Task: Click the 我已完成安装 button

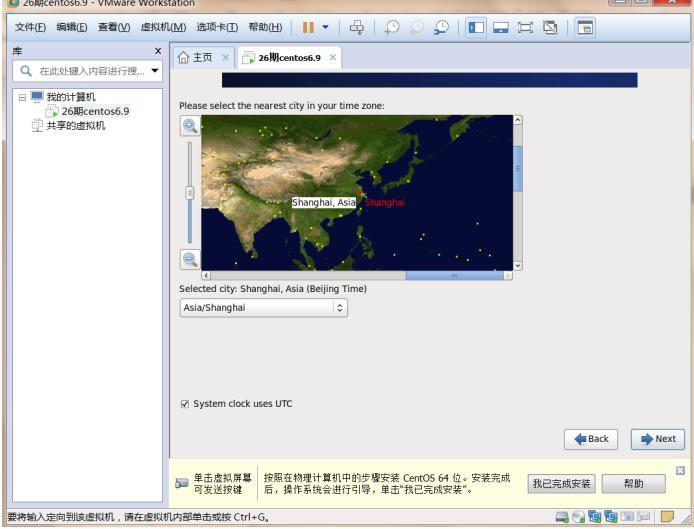Action: click(x=561, y=483)
